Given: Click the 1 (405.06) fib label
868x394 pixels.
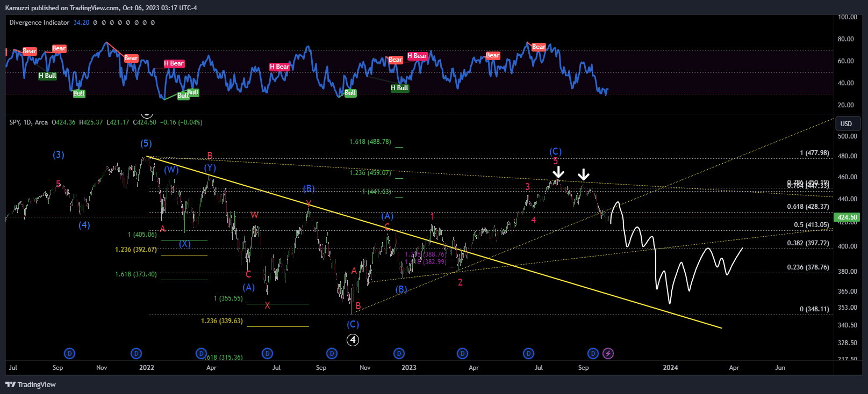Looking at the screenshot, I should pos(142,235).
